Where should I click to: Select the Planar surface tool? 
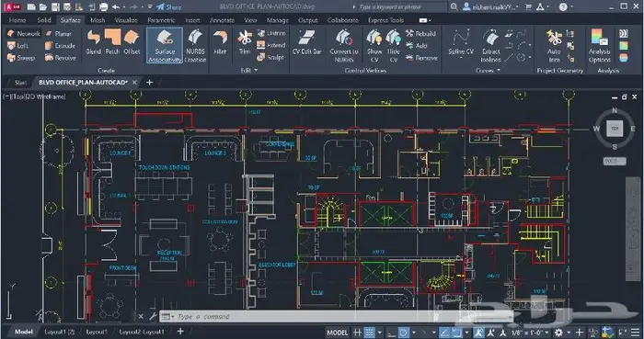(58, 34)
